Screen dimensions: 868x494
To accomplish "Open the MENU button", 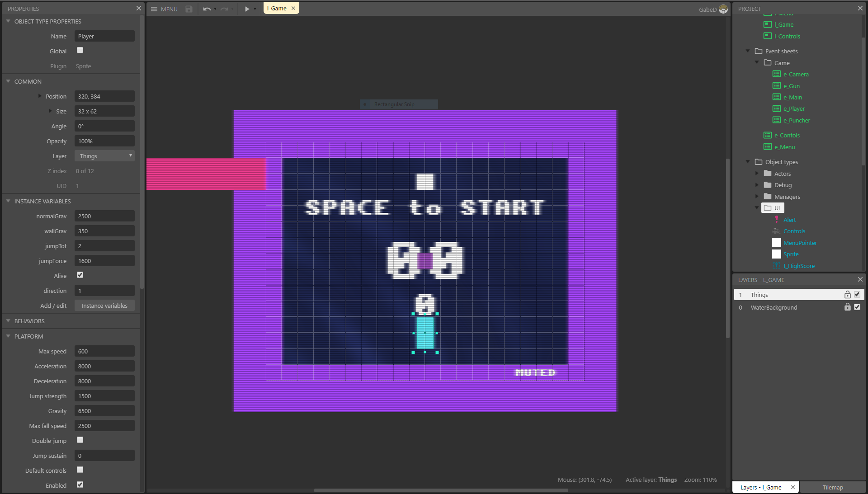I will tap(164, 9).
